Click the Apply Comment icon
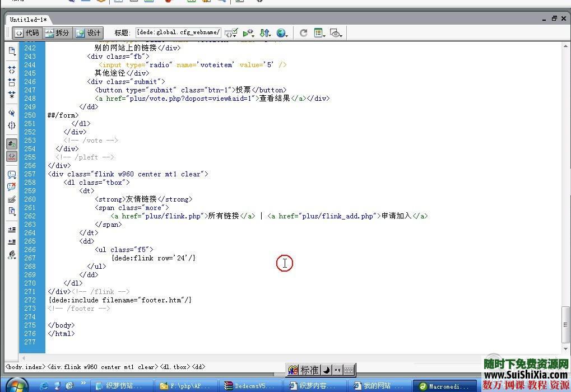The width and height of the screenshot is (571, 392). pos(12,175)
